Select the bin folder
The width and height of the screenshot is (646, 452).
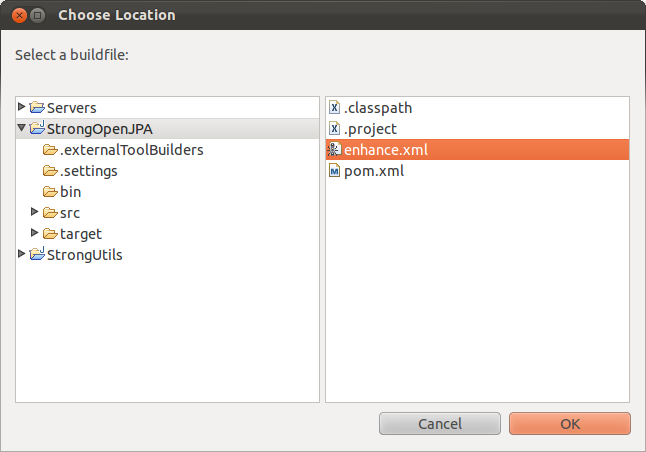(x=70, y=192)
